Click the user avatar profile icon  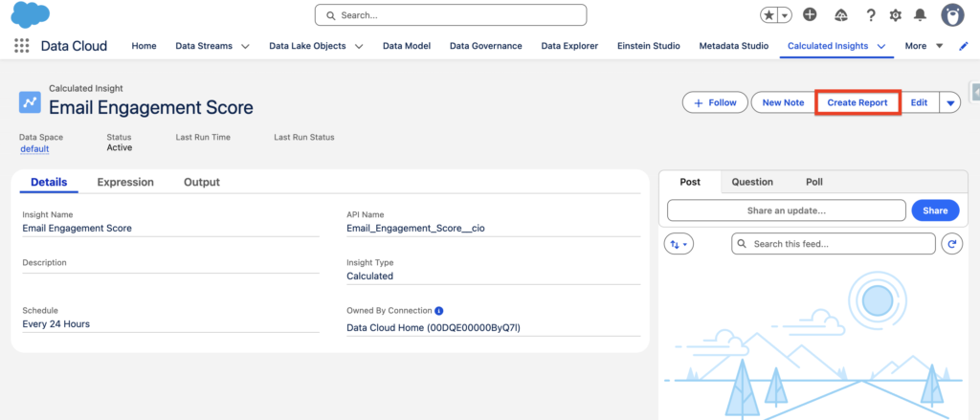[952, 15]
